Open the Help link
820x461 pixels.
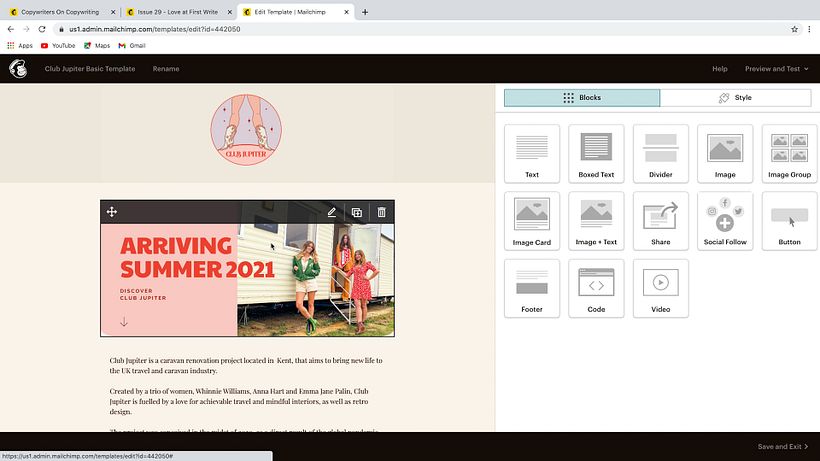click(719, 69)
